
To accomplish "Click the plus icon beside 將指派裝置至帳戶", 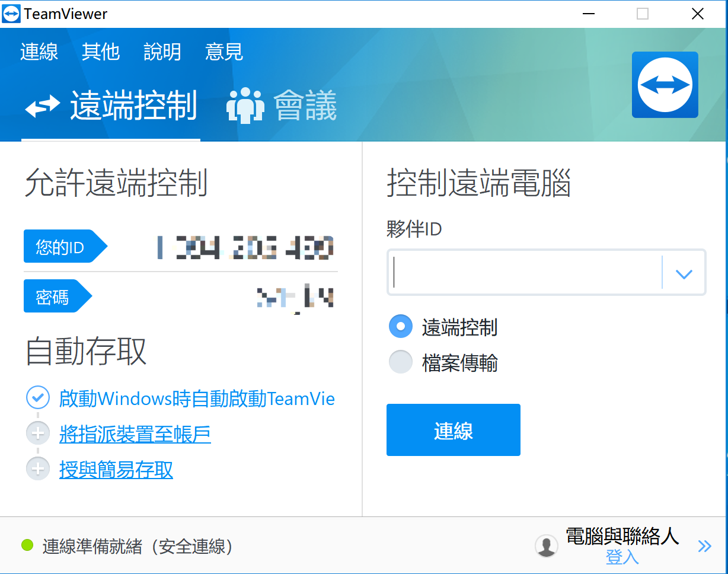I will click(38, 434).
